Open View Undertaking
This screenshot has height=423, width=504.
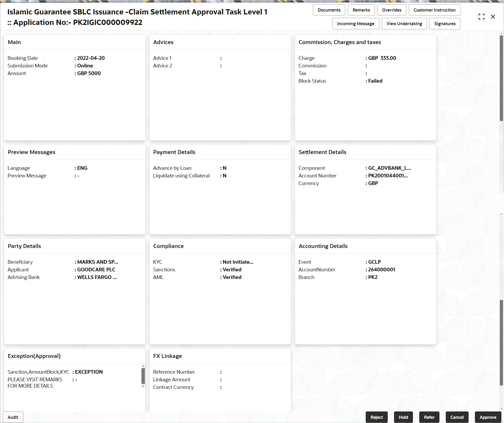[x=404, y=23]
